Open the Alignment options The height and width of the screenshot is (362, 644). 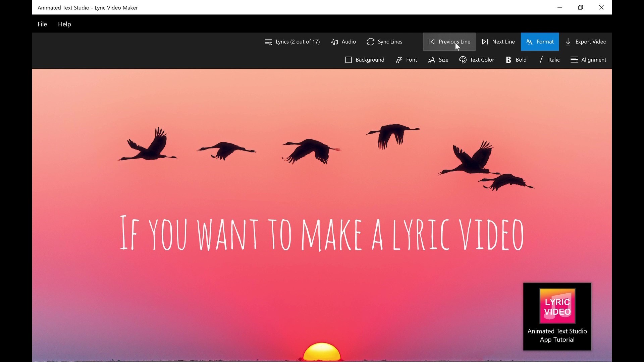[589, 60]
